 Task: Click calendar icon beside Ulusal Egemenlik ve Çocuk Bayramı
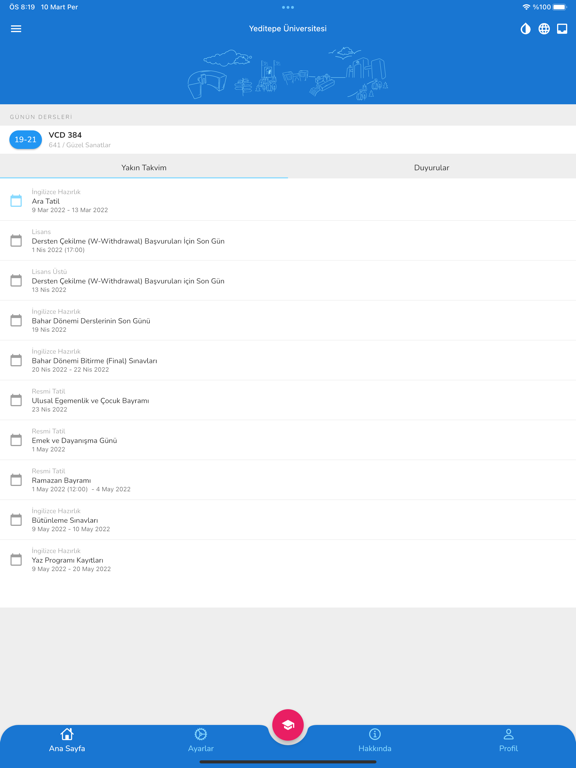(16, 400)
